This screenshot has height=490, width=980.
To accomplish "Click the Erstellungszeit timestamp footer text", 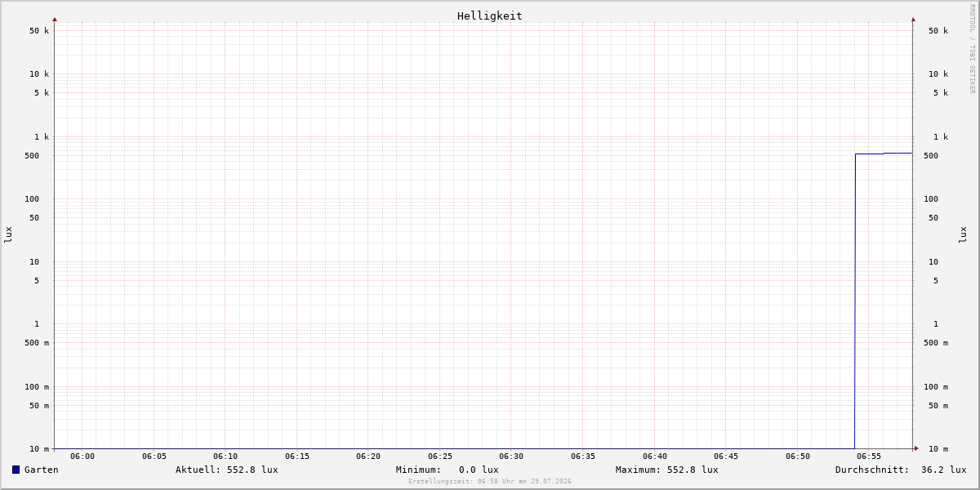I will pos(490,481).
